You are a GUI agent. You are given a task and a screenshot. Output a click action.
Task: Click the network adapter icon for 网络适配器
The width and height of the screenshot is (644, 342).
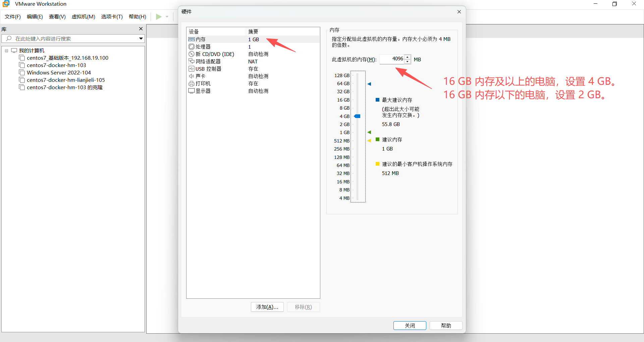(192, 61)
